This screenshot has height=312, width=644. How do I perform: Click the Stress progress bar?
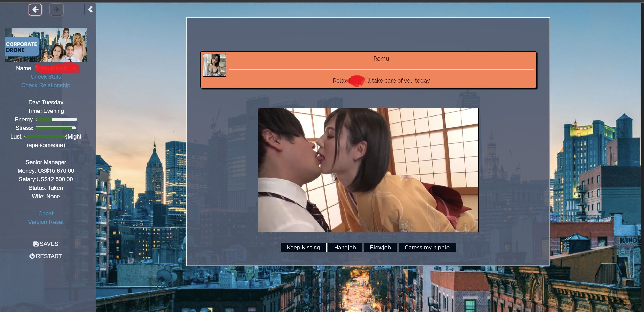(55, 128)
